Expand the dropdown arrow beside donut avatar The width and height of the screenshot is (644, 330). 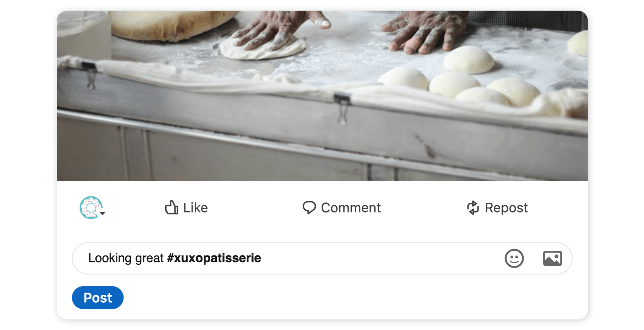[x=103, y=214]
